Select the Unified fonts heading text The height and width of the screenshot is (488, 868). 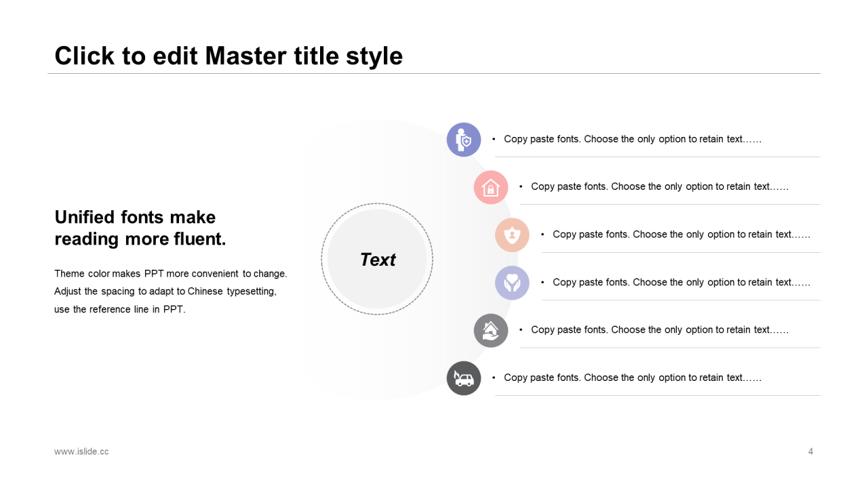[x=140, y=228]
